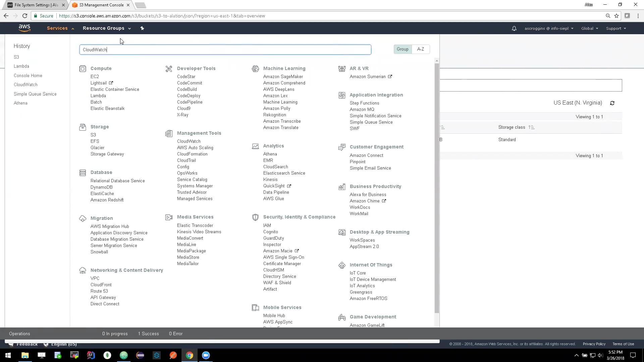Click the service search input field

(x=225, y=50)
